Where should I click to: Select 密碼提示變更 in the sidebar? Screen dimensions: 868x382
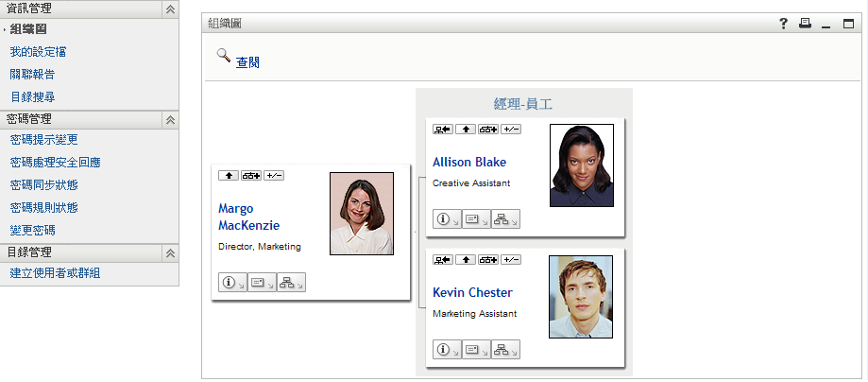tap(50, 140)
